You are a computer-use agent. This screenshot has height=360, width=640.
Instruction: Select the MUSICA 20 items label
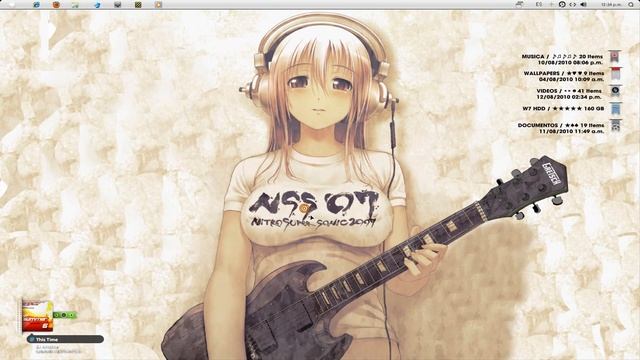562,56
